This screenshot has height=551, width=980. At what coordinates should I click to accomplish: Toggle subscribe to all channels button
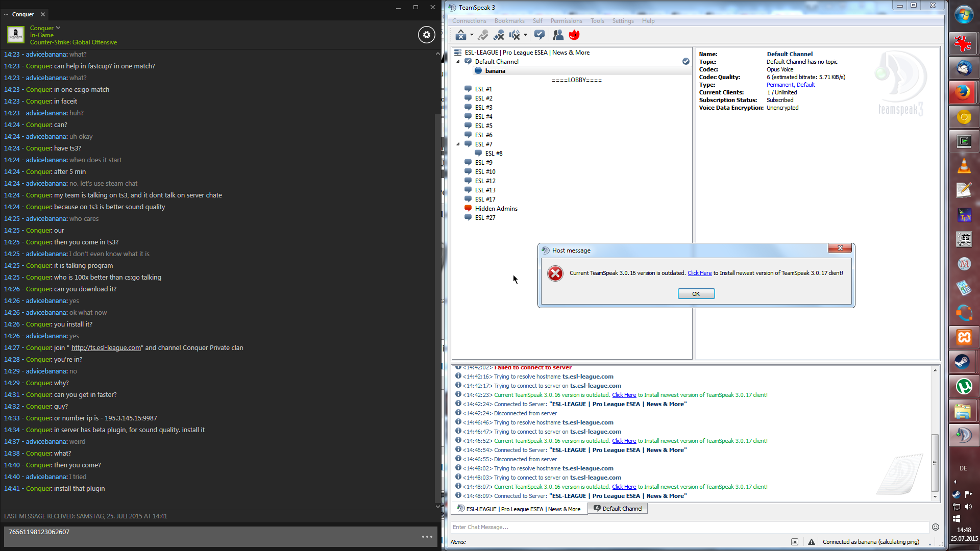coord(539,35)
